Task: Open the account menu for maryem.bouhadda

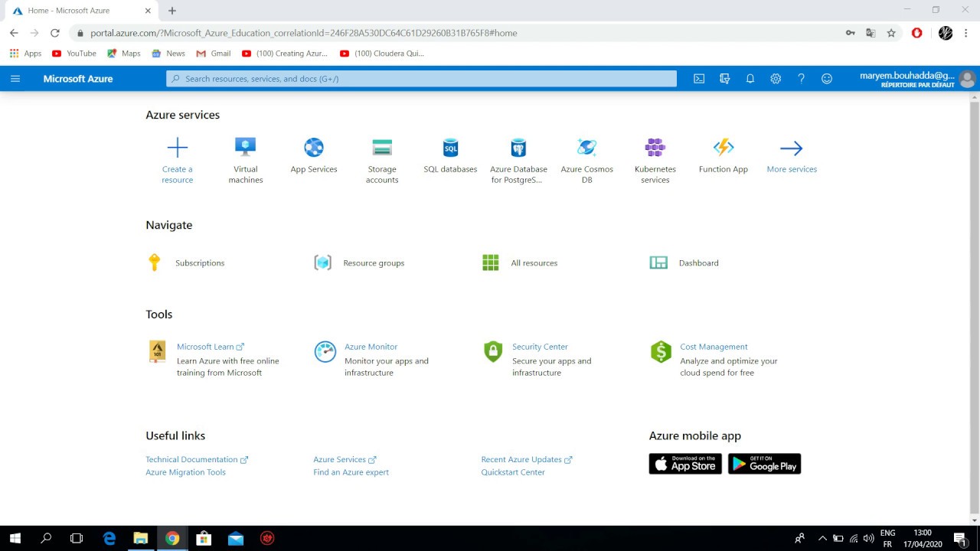Action: (917, 79)
